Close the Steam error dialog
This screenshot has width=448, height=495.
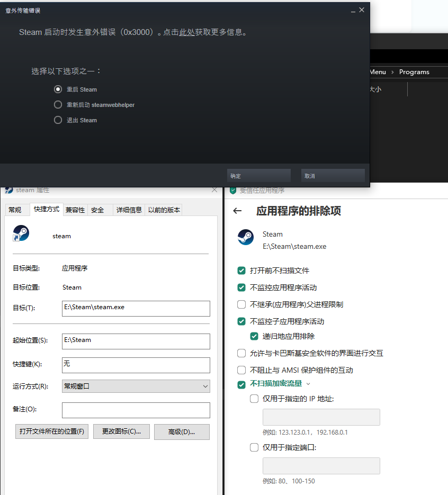click(362, 10)
